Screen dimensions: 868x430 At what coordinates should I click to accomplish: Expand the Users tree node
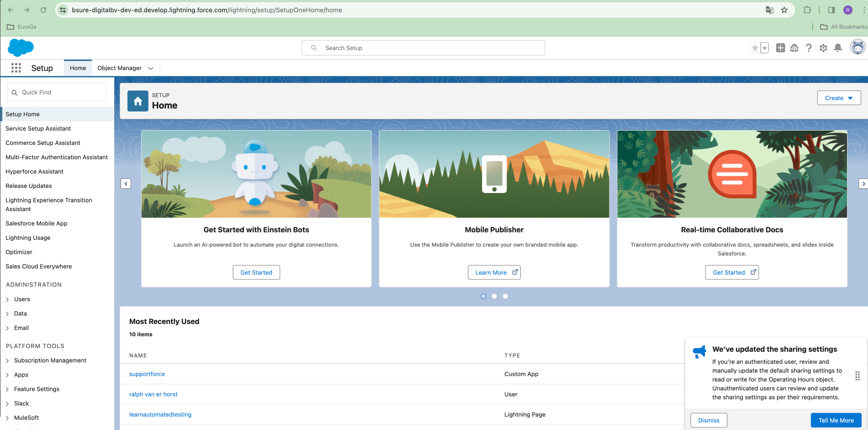click(7, 299)
